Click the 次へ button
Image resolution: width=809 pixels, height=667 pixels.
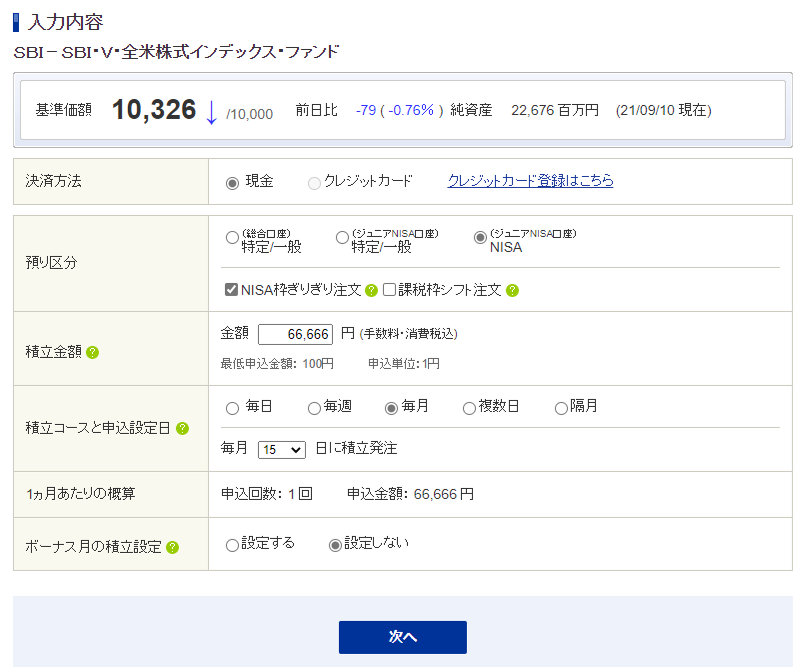[402, 637]
